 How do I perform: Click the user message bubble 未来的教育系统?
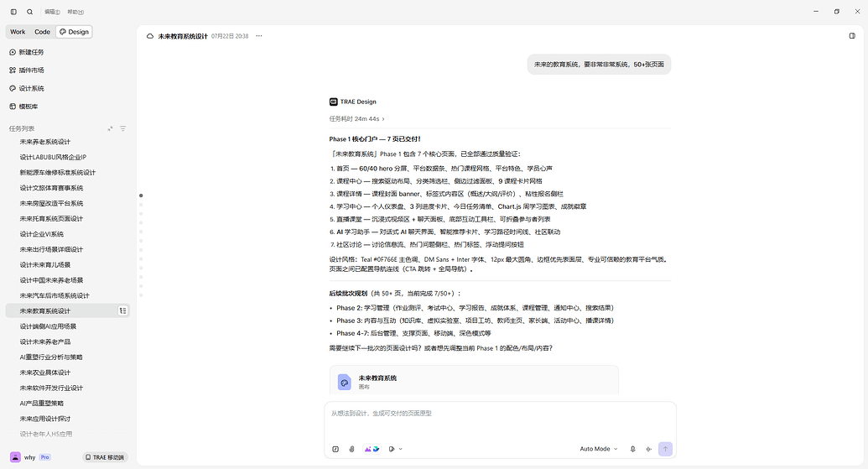point(599,65)
